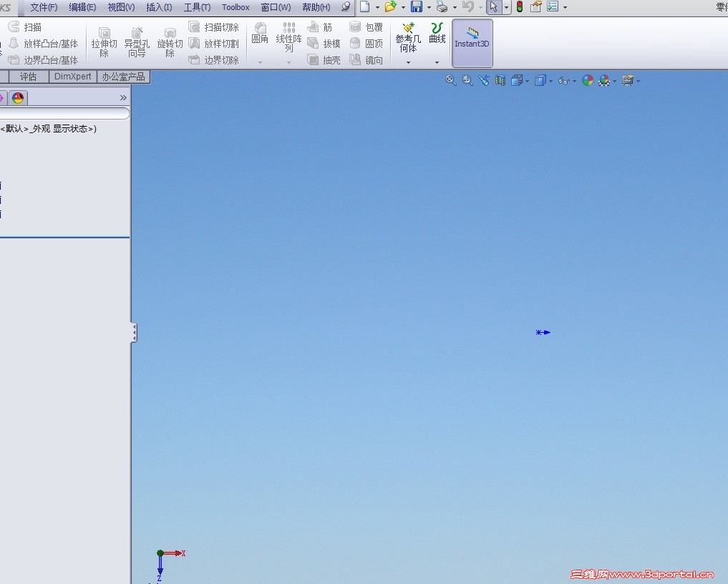The height and width of the screenshot is (584, 728).
Task: Open the 编辑(E) menu
Action: [x=82, y=7]
